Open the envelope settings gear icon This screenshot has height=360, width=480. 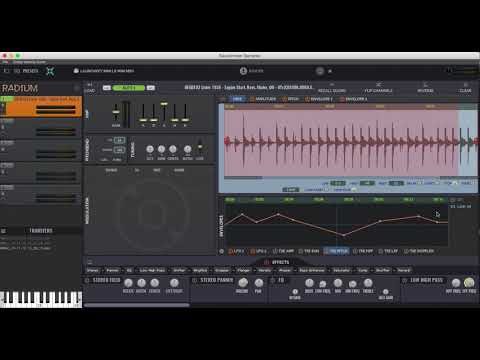pos(221,251)
